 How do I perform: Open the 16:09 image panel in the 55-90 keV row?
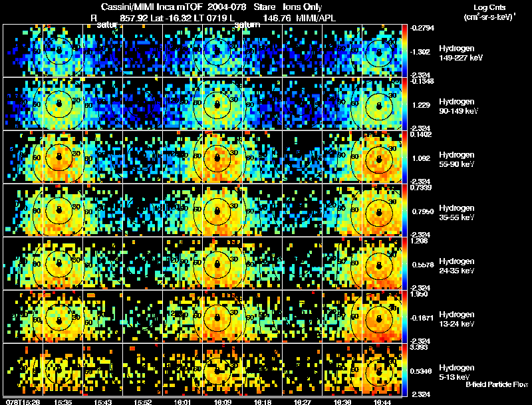coord(222,157)
